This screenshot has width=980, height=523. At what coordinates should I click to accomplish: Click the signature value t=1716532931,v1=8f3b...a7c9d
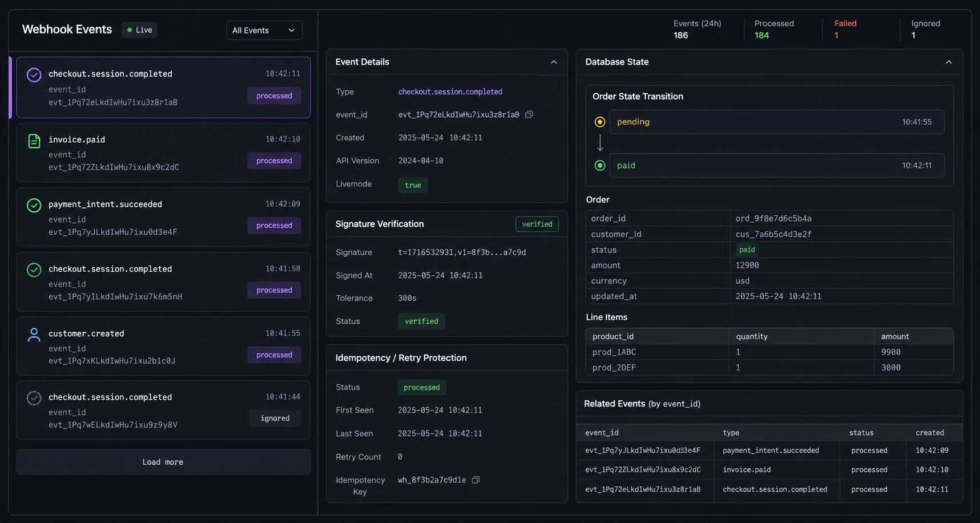coord(462,252)
